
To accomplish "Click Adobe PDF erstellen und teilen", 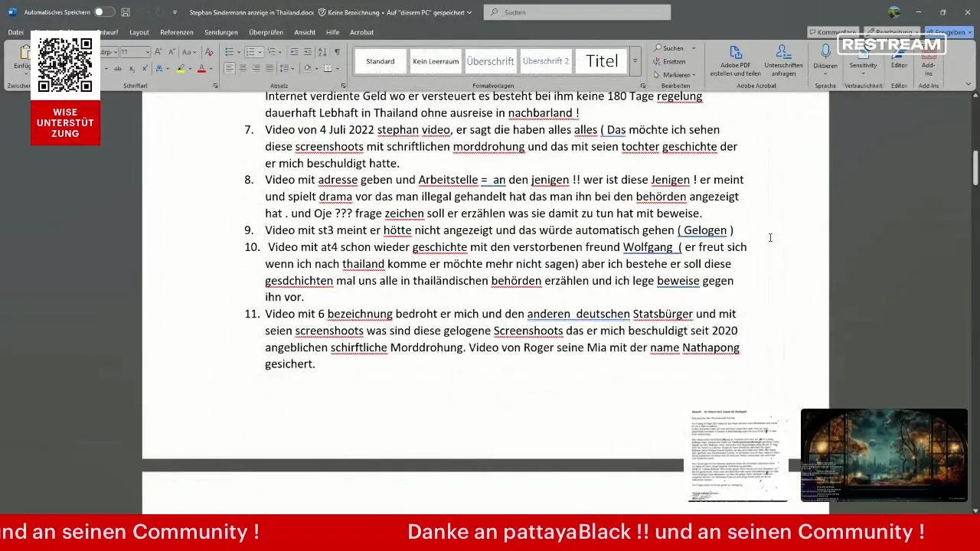I will pyautogui.click(x=736, y=60).
